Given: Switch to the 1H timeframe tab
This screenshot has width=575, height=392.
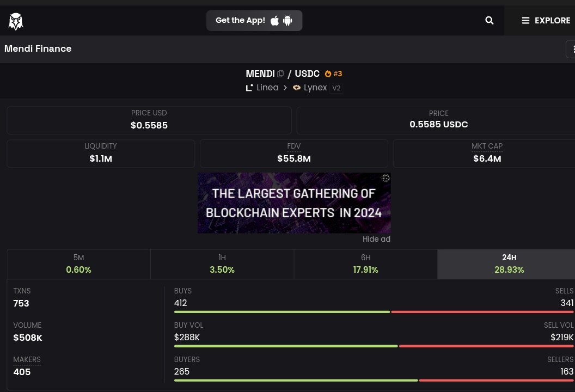Looking at the screenshot, I should coord(222,264).
